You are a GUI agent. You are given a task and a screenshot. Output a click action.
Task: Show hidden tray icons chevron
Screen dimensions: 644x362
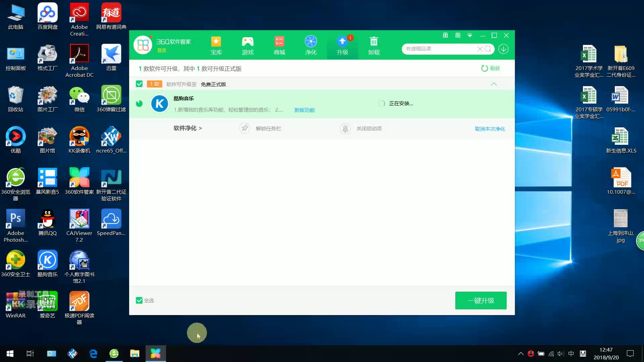(x=521, y=354)
